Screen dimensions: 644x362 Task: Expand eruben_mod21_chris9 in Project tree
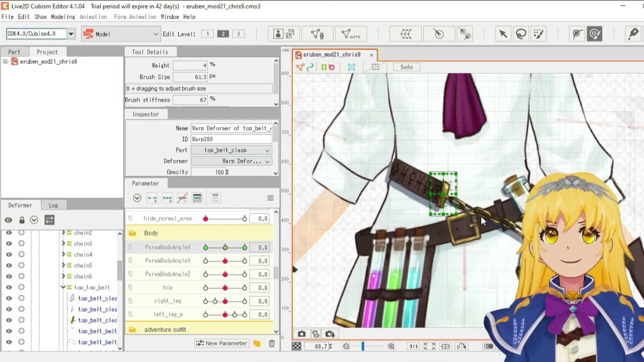coord(5,61)
